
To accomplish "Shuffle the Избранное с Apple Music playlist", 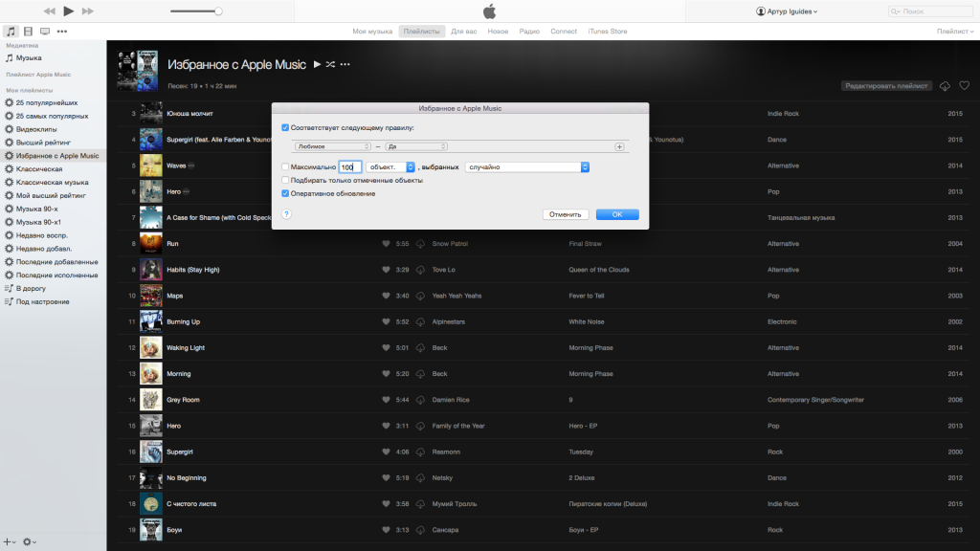I will (330, 64).
